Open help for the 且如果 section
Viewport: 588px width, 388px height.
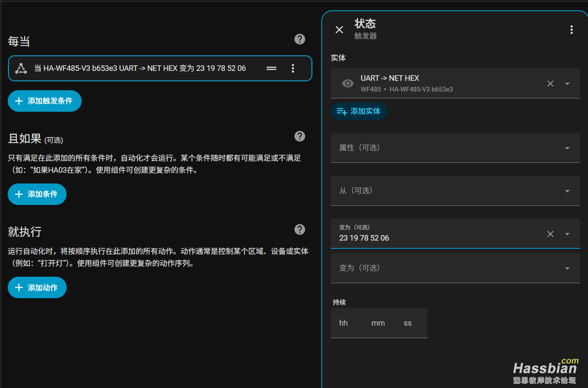point(300,136)
